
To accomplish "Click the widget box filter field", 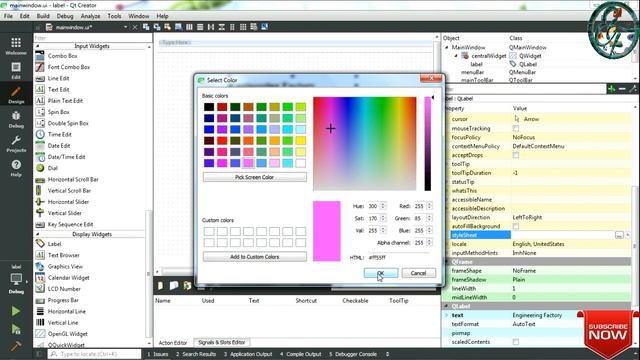I will point(93,38).
